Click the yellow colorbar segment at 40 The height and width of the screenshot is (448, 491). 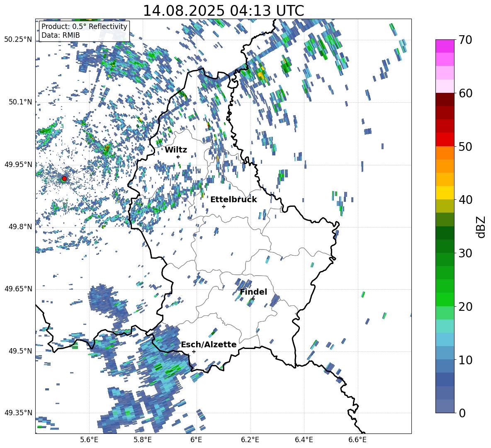pos(445,193)
